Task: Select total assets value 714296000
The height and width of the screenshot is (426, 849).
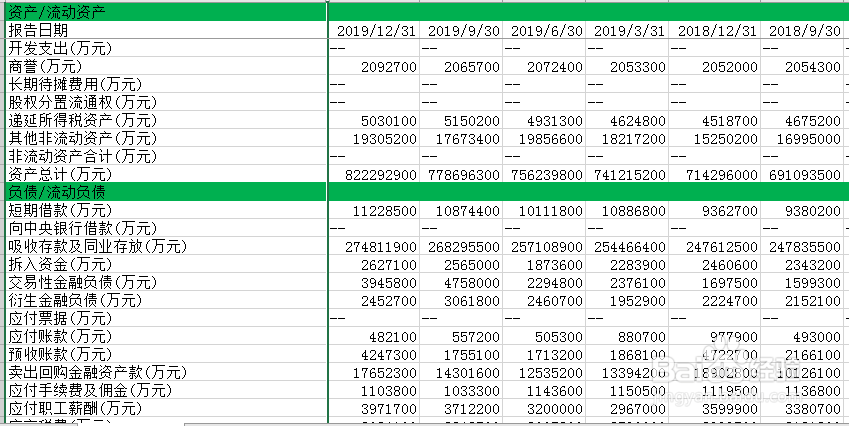Action: pos(714,174)
